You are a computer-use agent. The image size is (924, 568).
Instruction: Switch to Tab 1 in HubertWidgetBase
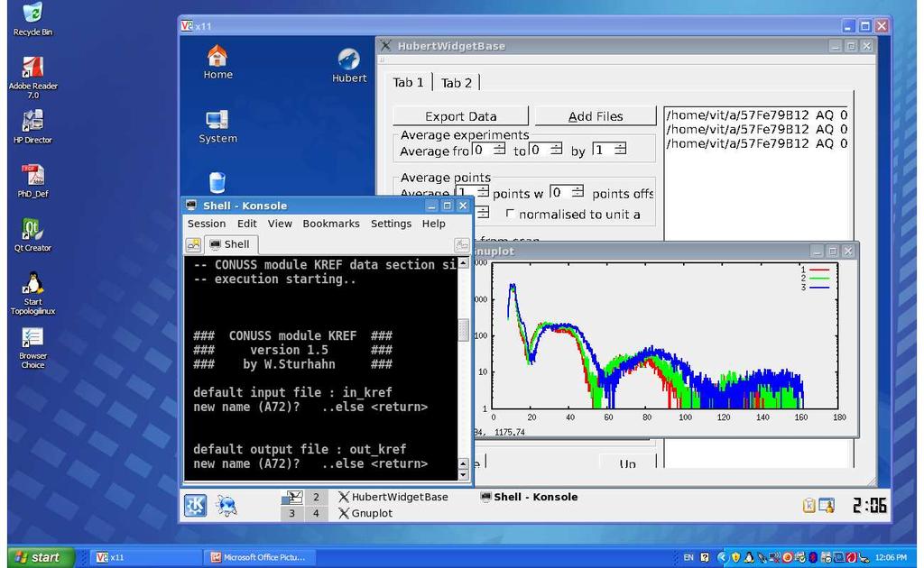[x=409, y=82]
